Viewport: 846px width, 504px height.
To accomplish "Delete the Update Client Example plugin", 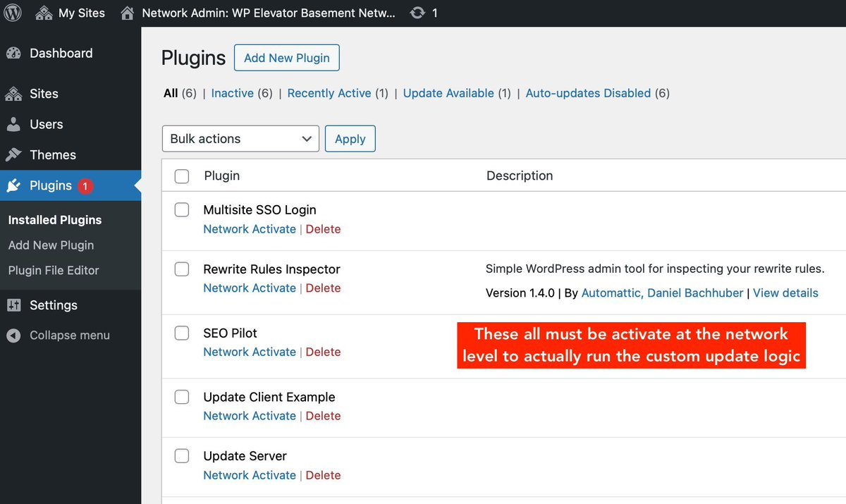I will click(x=323, y=416).
